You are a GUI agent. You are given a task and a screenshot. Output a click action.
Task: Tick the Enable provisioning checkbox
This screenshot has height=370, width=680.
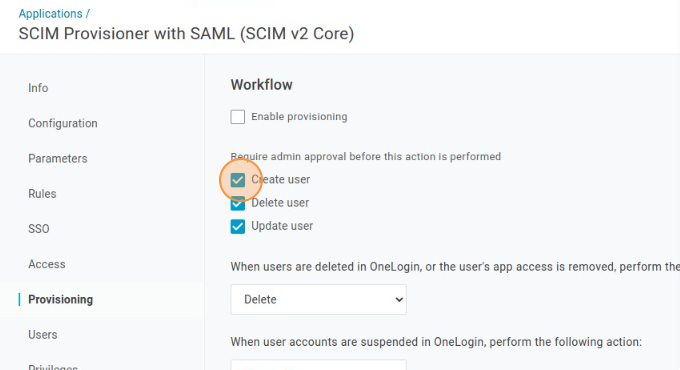(238, 117)
